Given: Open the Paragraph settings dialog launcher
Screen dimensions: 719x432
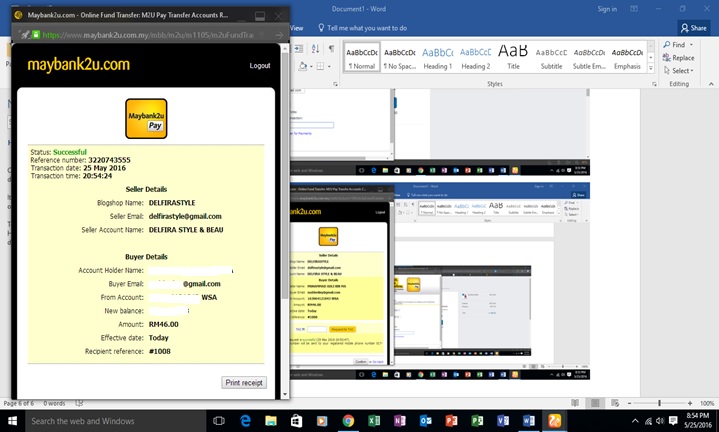Looking at the screenshot, I should [335, 84].
